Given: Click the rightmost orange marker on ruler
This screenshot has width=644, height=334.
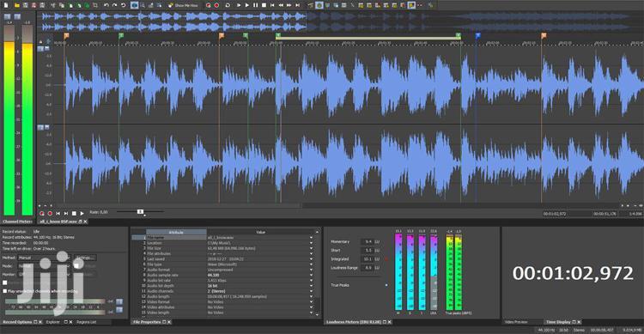Looking at the screenshot, I should coord(544,36).
